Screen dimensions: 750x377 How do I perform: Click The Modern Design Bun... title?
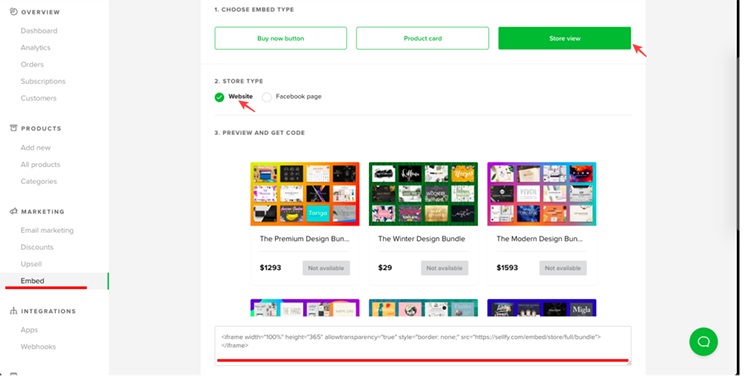click(540, 239)
